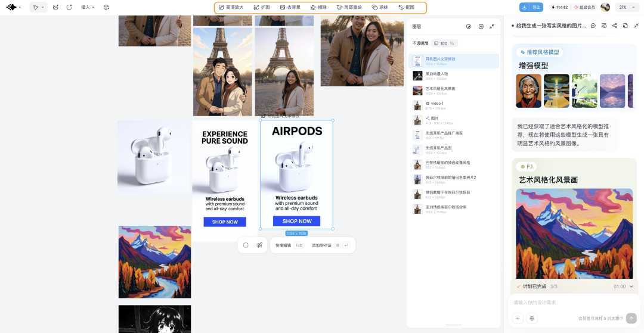Click the play icon in chat header

click(593, 26)
